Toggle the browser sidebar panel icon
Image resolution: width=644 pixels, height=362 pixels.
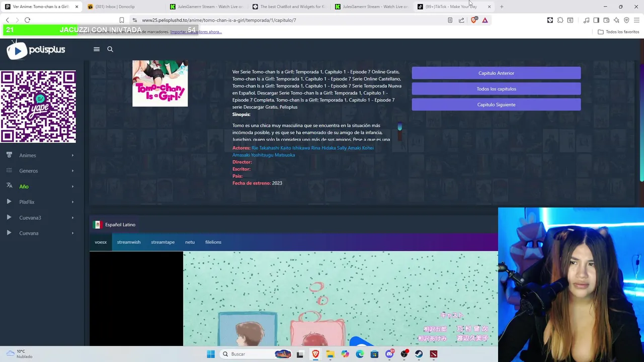tap(596, 20)
